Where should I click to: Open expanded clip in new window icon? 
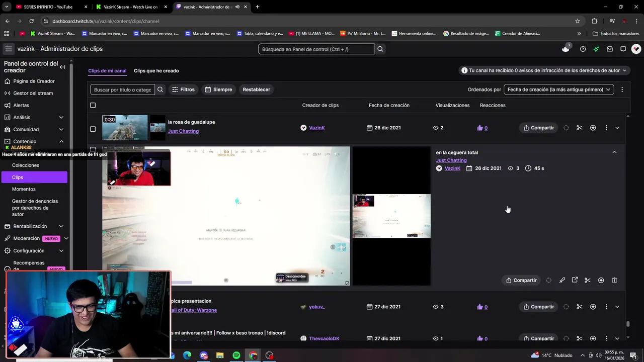[575, 280]
